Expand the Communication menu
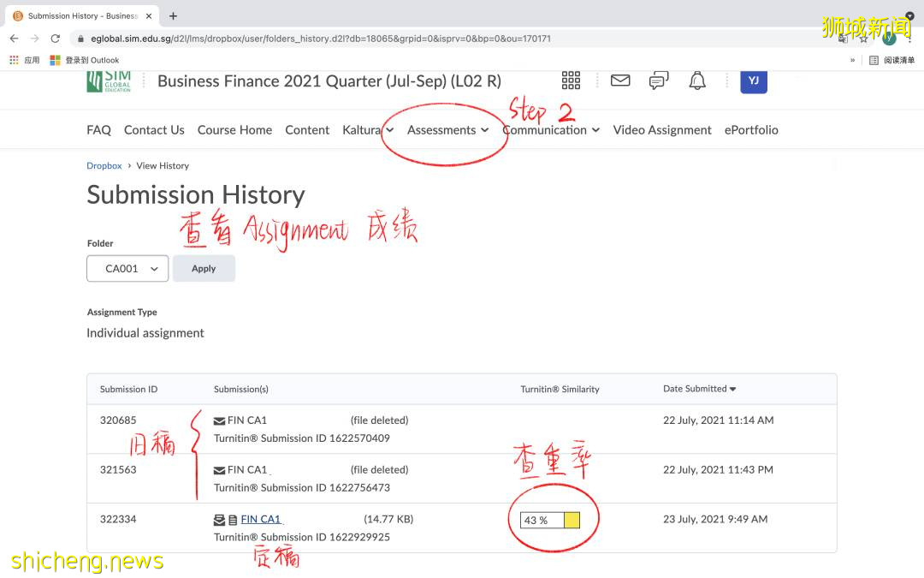 (545, 129)
